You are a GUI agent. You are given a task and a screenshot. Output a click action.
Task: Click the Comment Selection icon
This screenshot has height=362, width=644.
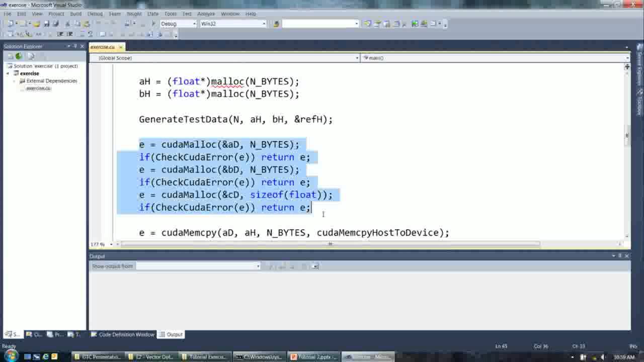(82, 34)
